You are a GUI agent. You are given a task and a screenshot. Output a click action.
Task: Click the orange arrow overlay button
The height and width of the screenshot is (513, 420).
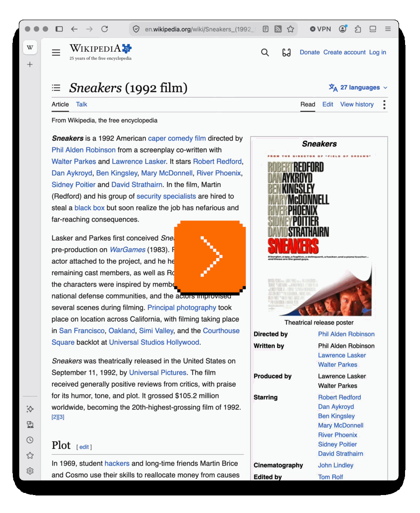pos(210,257)
